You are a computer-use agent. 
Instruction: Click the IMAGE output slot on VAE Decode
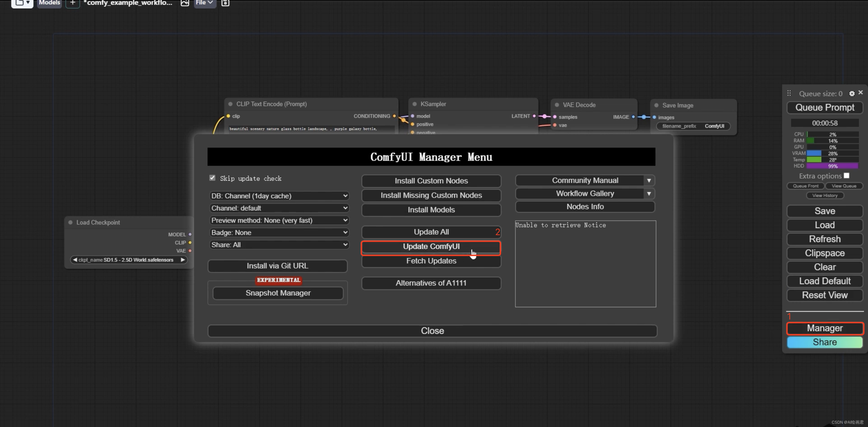633,117
